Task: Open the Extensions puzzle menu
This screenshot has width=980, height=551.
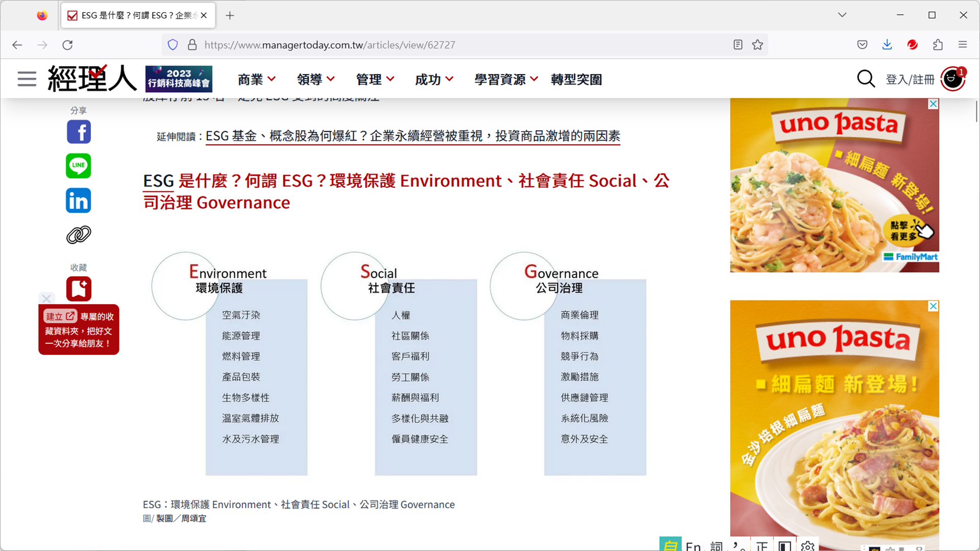Action: (938, 45)
